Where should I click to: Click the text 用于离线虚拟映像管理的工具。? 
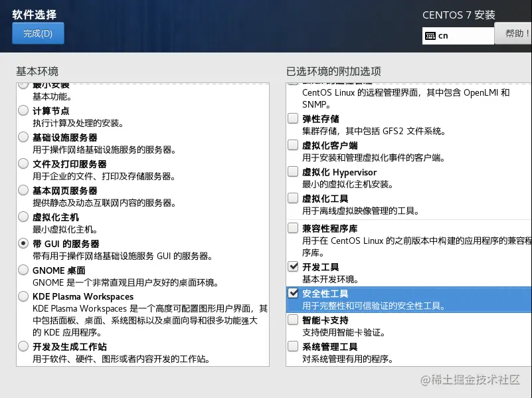pos(361,211)
